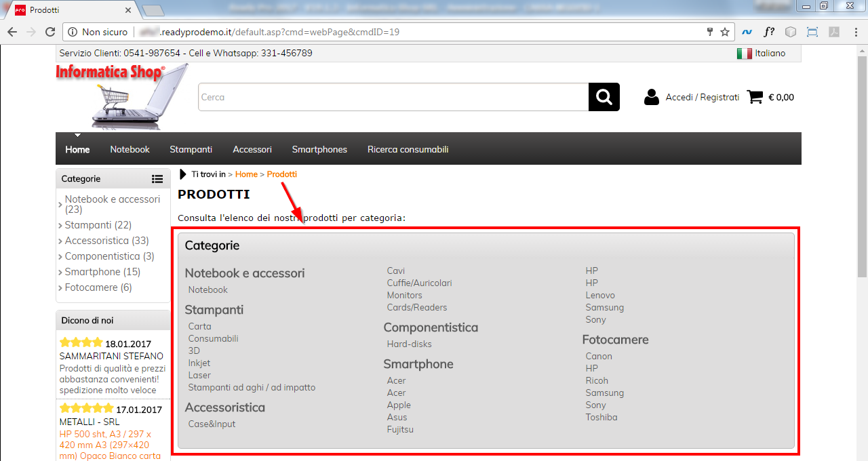868x461 pixels.
Task: Focus the Cerca search field
Action: (393, 97)
